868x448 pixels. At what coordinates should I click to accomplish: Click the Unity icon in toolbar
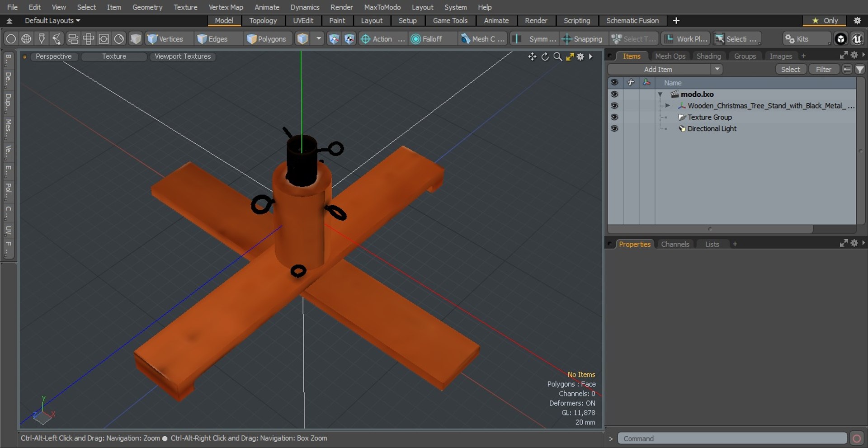point(840,39)
